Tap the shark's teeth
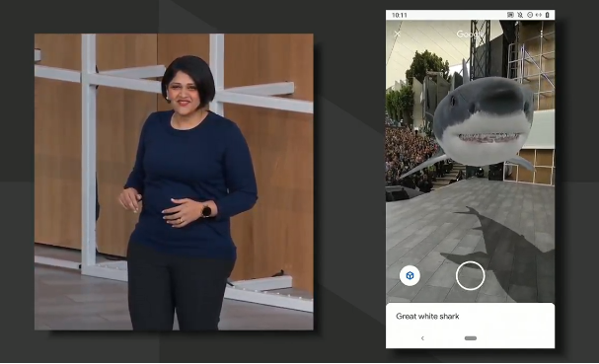This screenshot has width=599, height=364. click(489, 137)
